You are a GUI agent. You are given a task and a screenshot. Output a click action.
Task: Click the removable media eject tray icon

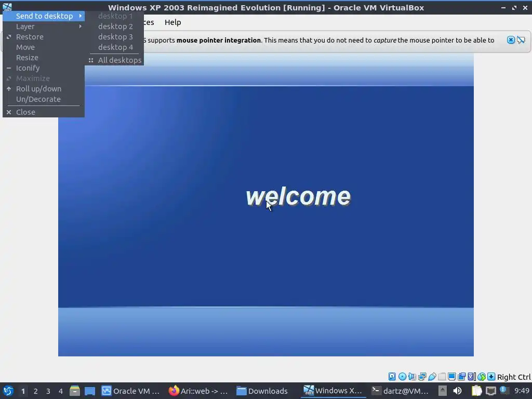pyautogui.click(x=442, y=391)
